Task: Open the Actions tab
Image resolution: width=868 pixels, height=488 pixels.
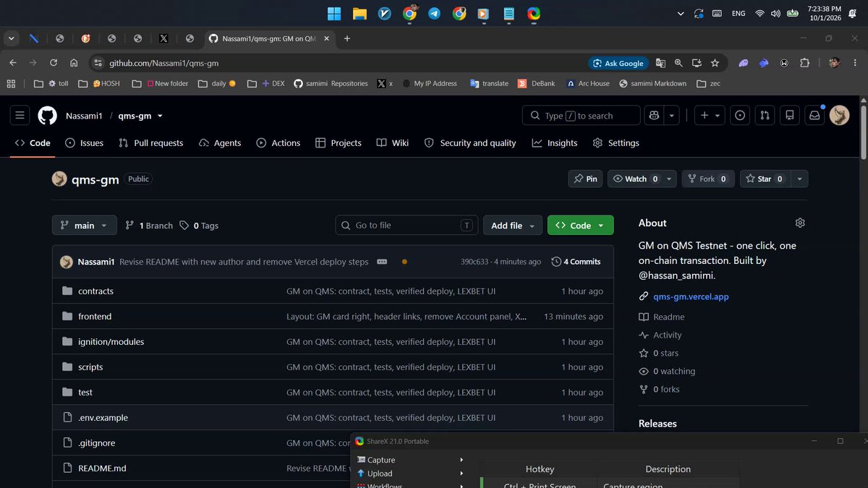Action: coord(278,143)
